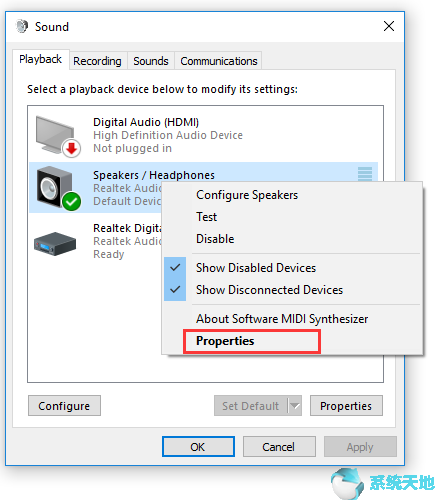Click the Speakers / Headphones speaker icon
Screen dimensions: 436x500
(58, 188)
